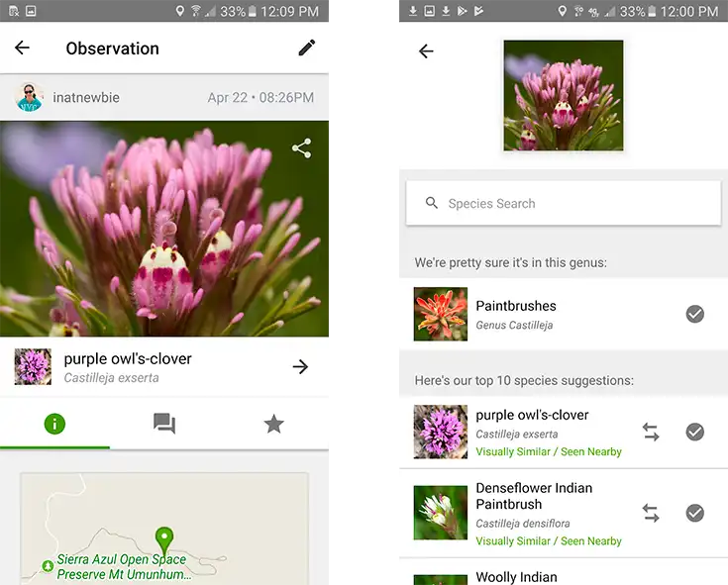The width and height of the screenshot is (728, 585).
Task: Open Sierra Azul Open Space Preserve label
Action: [124, 566]
